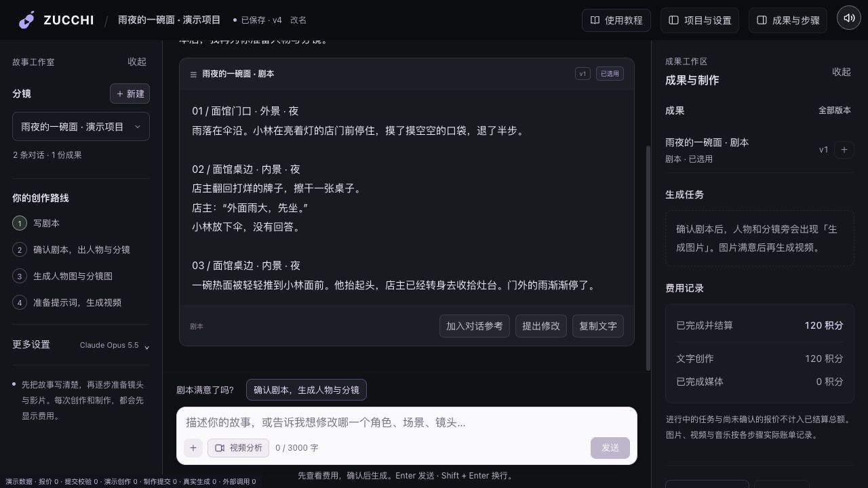This screenshot has height=488, width=868.
Task: Select step 2 确认剧本，出人物与分镜
Action: click(81, 249)
